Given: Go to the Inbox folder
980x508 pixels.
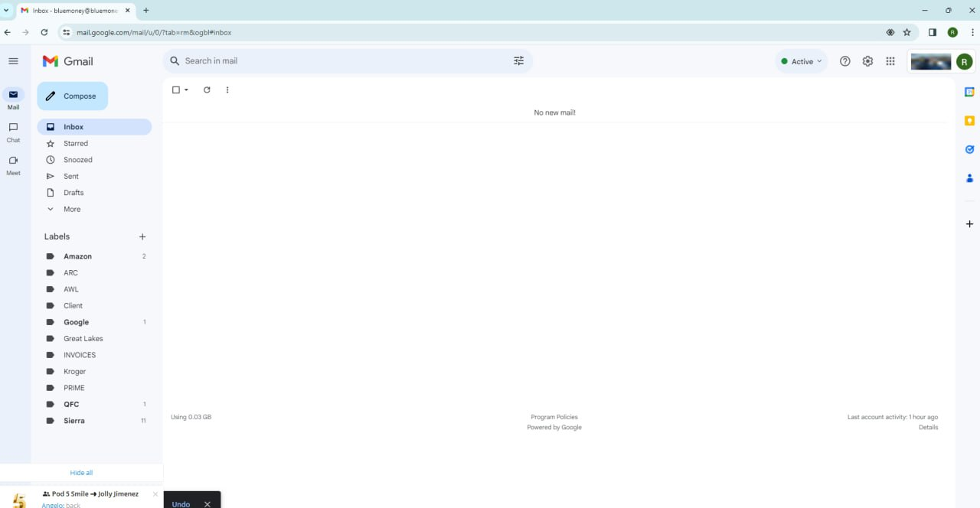Looking at the screenshot, I should pyautogui.click(x=94, y=127).
